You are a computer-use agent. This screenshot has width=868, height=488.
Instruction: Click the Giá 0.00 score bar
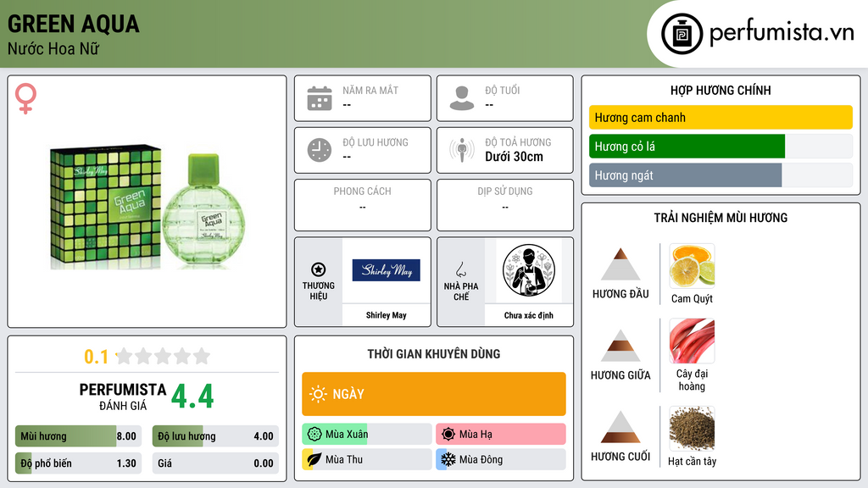point(215,463)
